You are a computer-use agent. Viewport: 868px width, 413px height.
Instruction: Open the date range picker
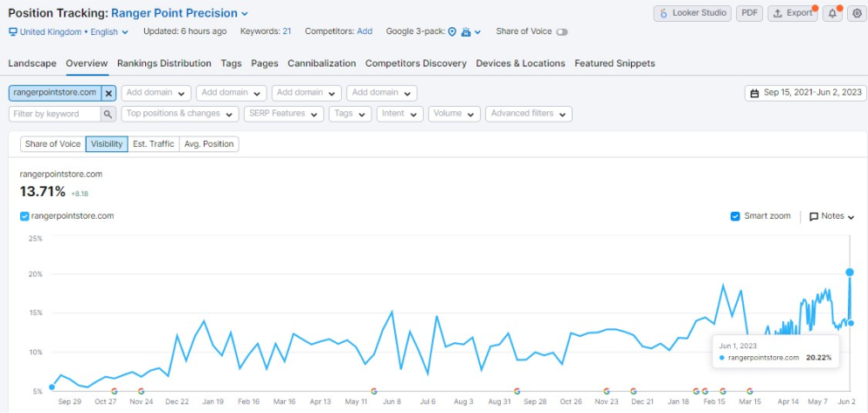[x=805, y=93]
